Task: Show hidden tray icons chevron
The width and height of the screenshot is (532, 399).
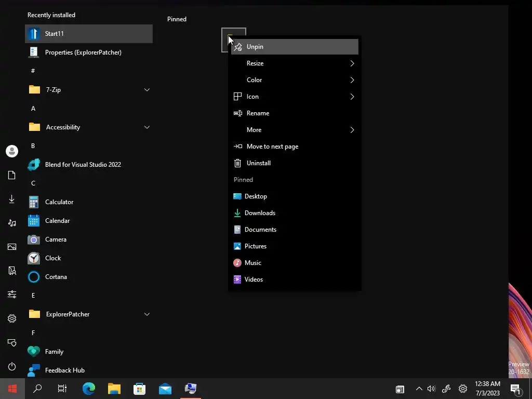Action: click(419, 389)
